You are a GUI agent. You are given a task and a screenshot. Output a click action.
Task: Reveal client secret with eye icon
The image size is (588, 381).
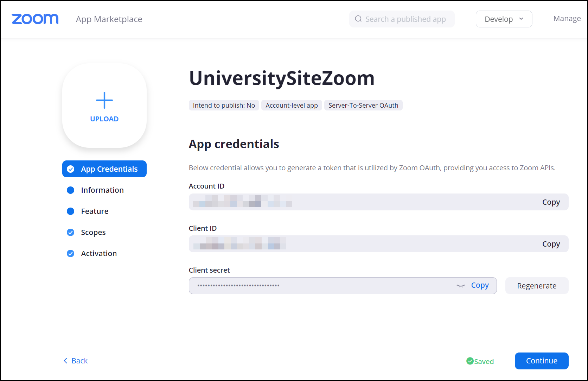click(460, 286)
